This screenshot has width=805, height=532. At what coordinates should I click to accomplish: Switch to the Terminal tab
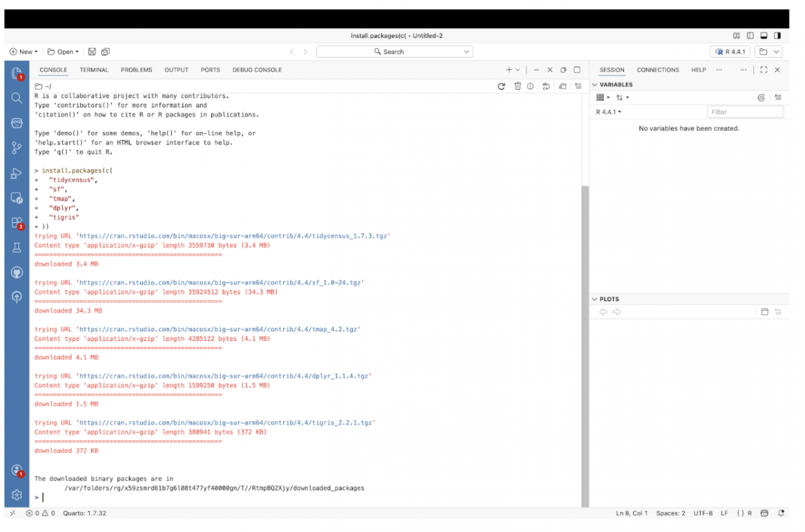click(x=93, y=70)
